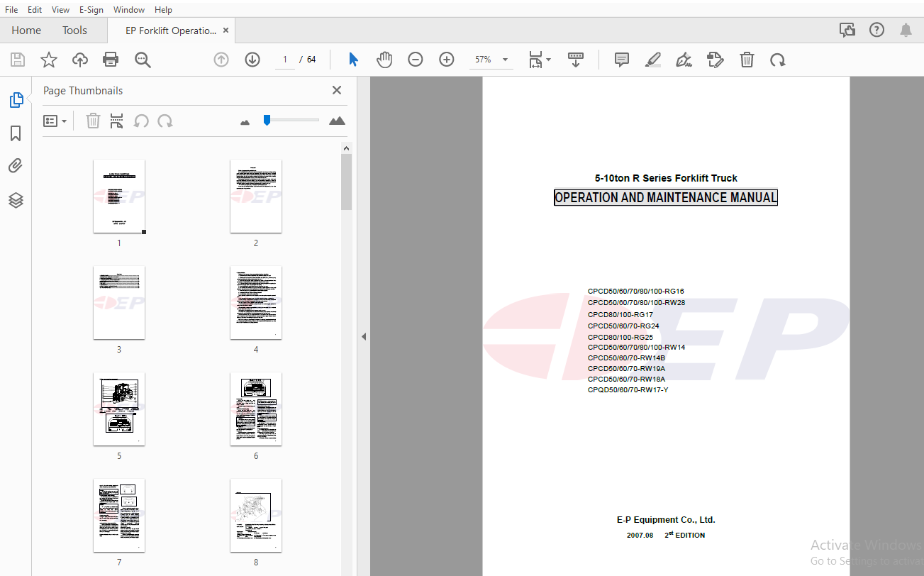The image size is (924, 576).
Task: Click the Save file icon
Action: (18, 60)
